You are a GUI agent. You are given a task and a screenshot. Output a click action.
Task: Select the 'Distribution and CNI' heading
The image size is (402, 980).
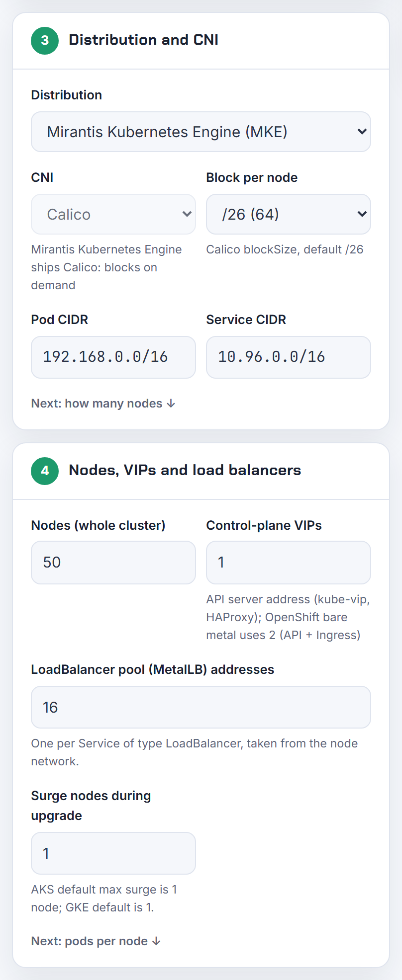pyautogui.click(x=144, y=40)
